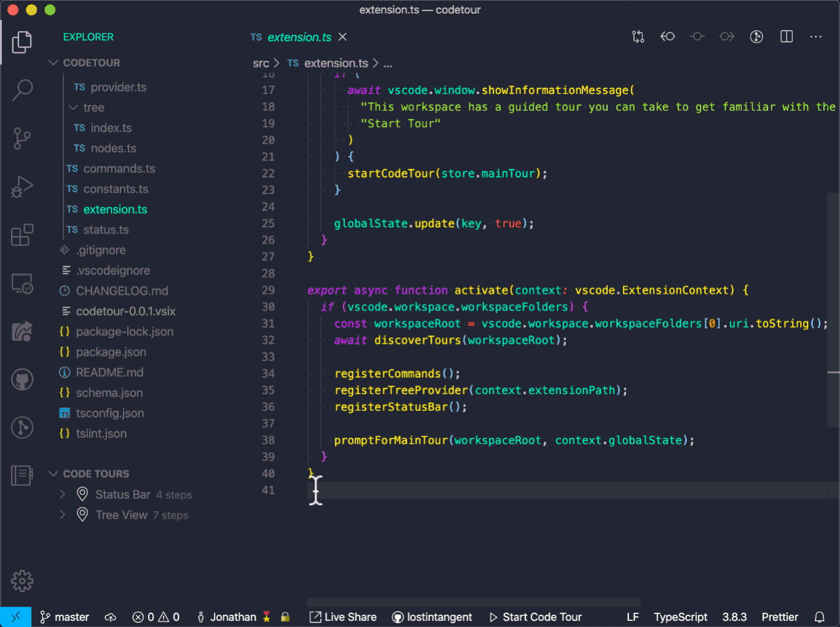Split the editor using the toolbar icon

(x=786, y=36)
